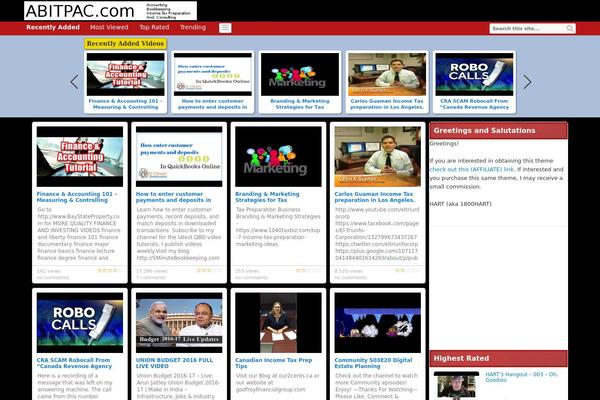Viewport: 600px width, 400px height.
Task: Click the 255 views text on Marketing card
Action: pyautogui.click(x=247, y=271)
